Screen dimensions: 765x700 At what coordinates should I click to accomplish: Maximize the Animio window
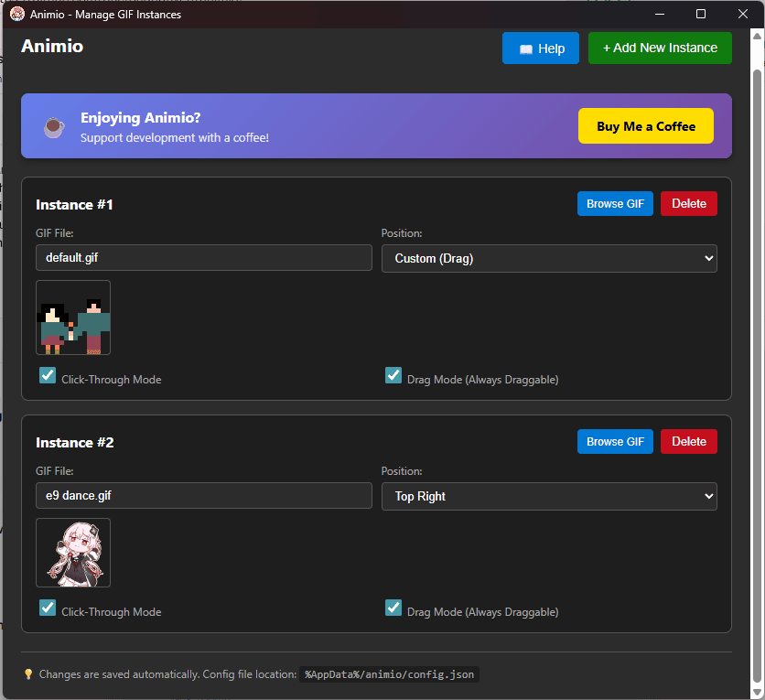[x=701, y=15]
